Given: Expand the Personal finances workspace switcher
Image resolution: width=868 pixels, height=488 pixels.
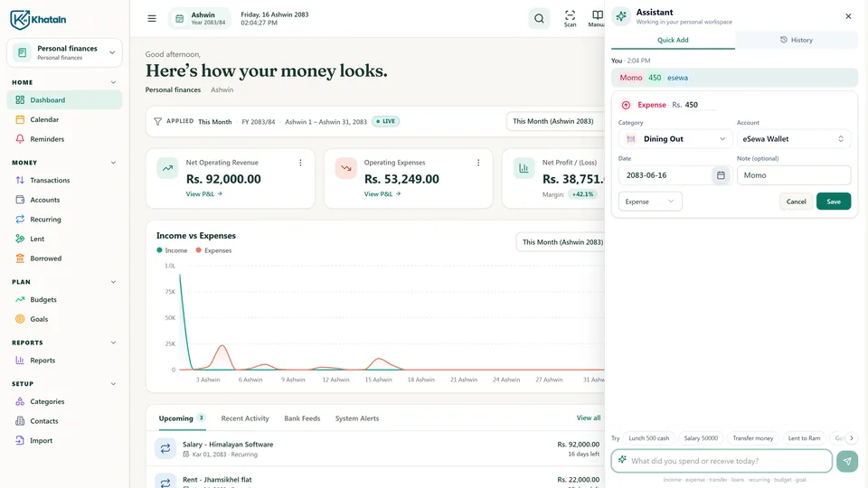Looking at the screenshot, I should point(64,52).
